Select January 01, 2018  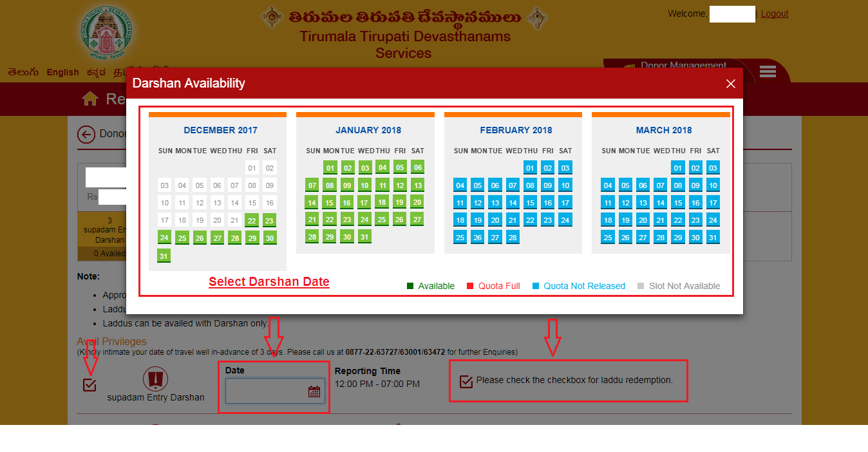(x=330, y=168)
